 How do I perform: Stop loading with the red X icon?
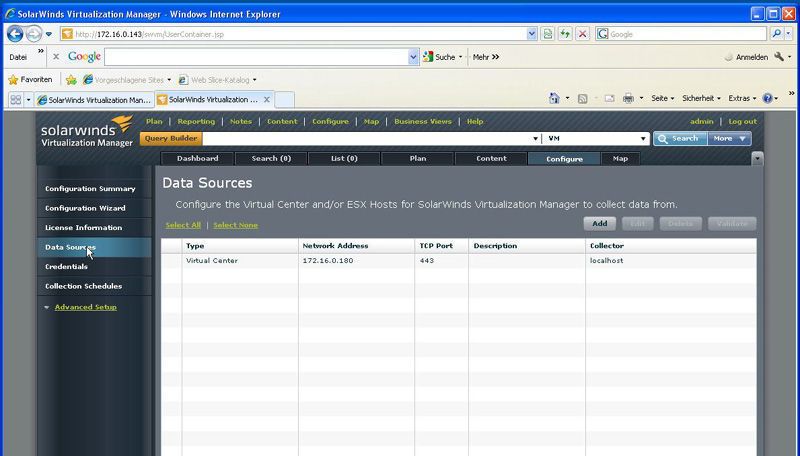click(x=582, y=34)
